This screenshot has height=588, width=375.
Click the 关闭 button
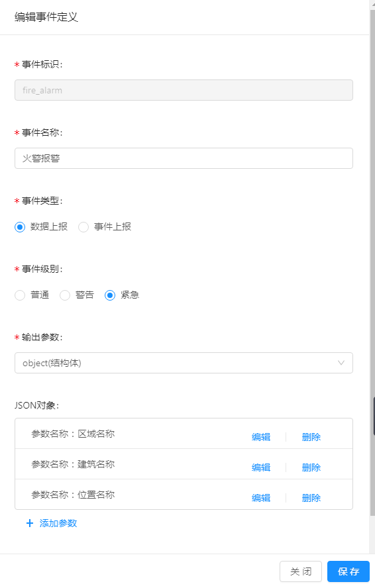tap(301, 571)
